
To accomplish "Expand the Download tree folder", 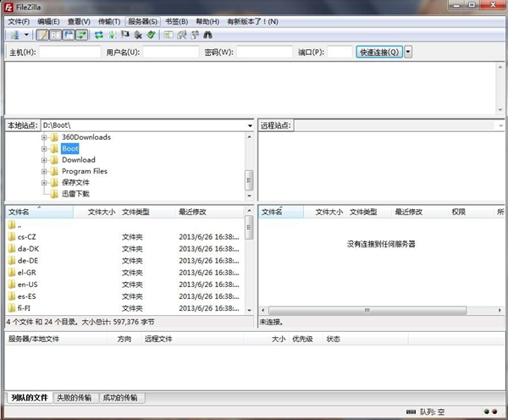I will (44, 160).
